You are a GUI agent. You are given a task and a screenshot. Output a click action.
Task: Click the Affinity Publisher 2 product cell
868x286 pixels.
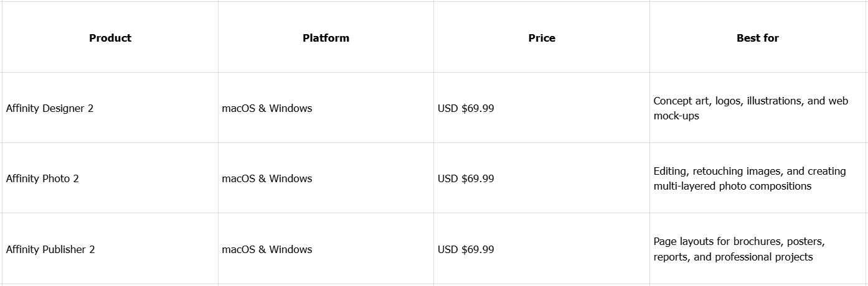(x=50, y=249)
